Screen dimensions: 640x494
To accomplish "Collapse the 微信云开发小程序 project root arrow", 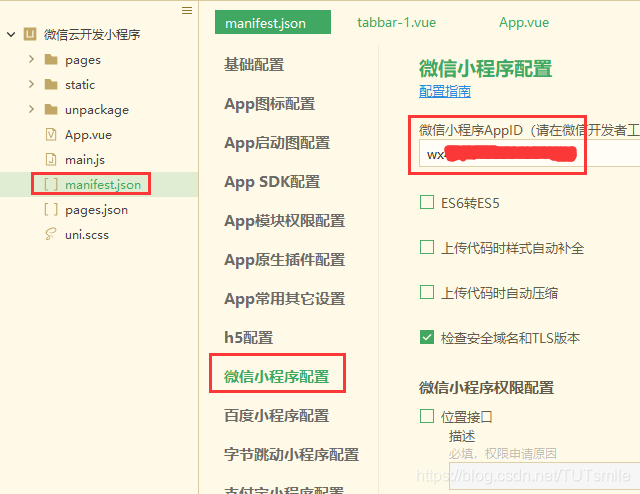I will (x=11, y=35).
